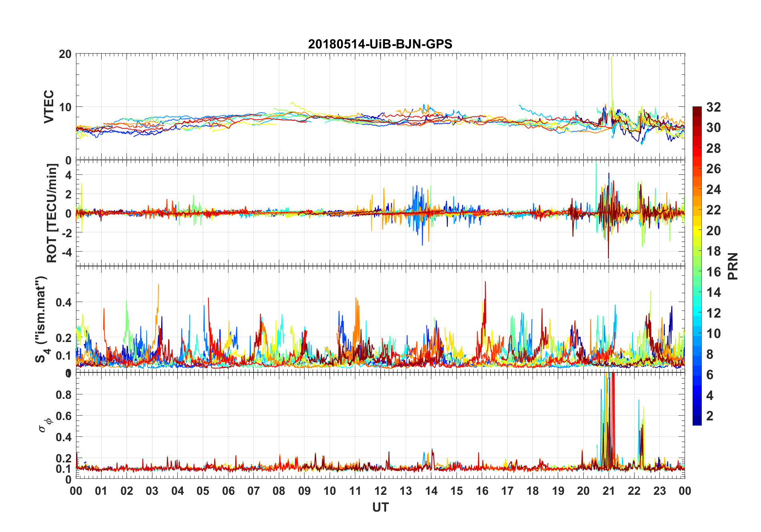Click inside the VTEC plot panel
Viewport: 761px width, 532px height.
pyautogui.click(x=380, y=107)
